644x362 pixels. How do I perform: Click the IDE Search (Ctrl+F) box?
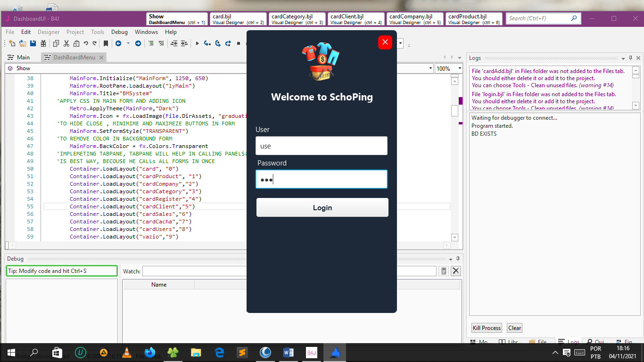543,18
